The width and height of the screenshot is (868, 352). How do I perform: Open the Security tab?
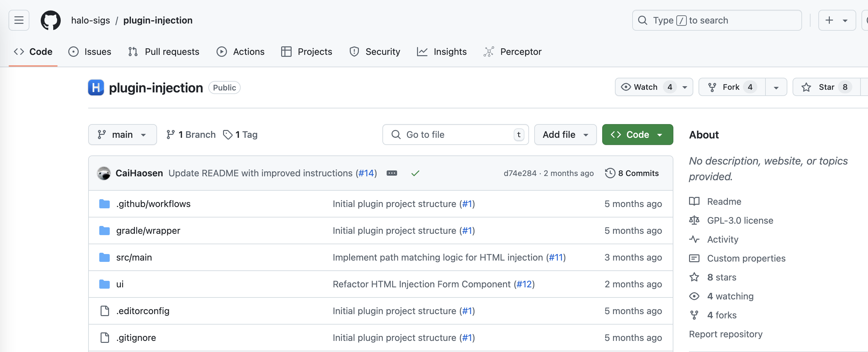point(375,52)
